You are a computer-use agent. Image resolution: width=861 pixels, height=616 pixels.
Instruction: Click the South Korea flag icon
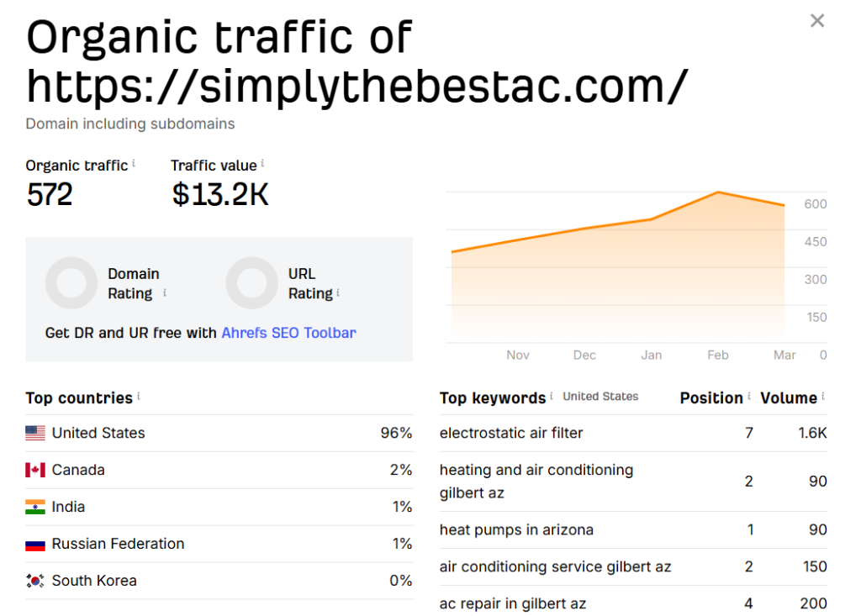point(35,581)
